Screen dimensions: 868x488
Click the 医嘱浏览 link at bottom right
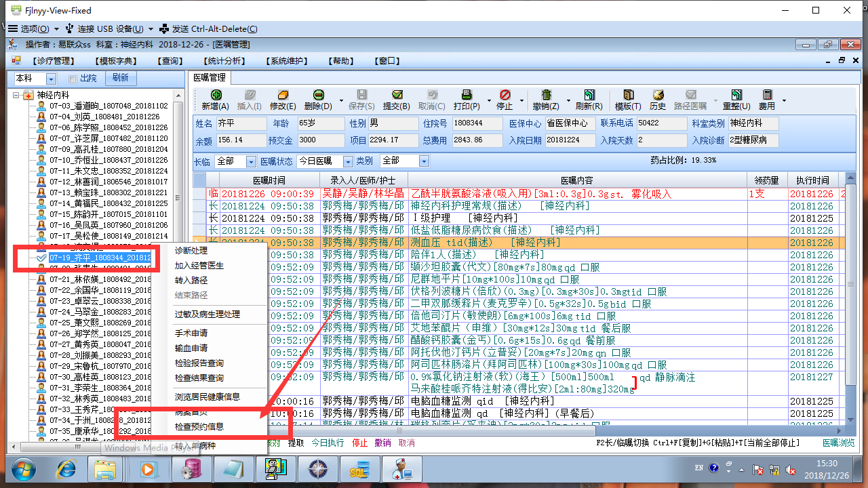pyautogui.click(x=838, y=443)
